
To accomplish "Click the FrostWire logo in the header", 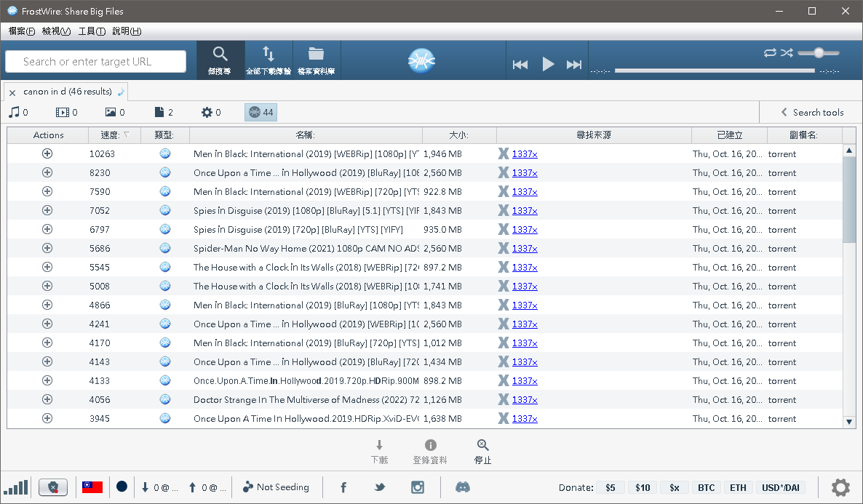I will pyautogui.click(x=421, y=60).
